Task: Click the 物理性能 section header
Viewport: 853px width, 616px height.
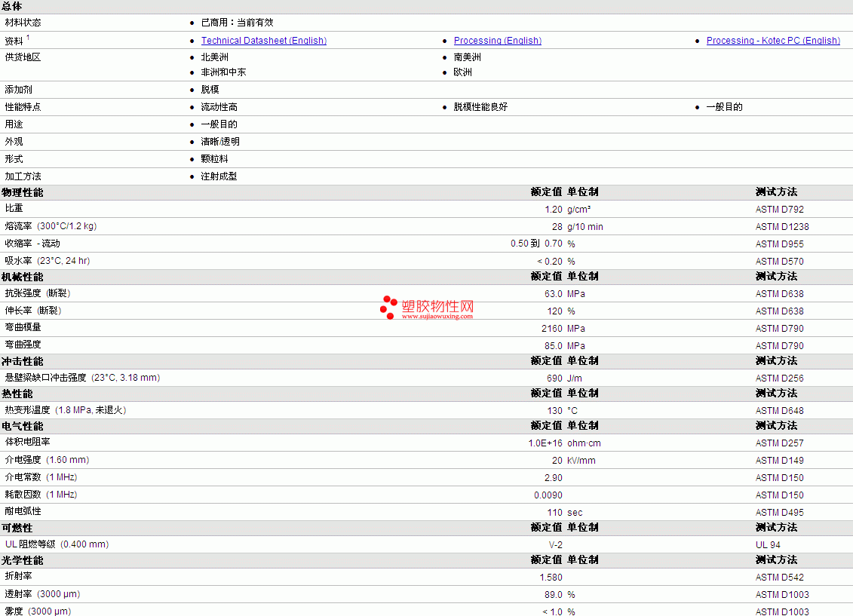Action: coord(23,192)
